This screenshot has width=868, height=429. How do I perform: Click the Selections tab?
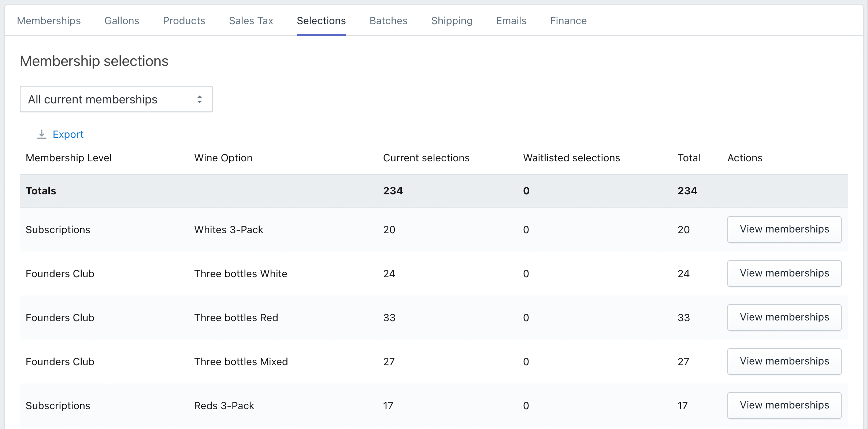point(321,21)
